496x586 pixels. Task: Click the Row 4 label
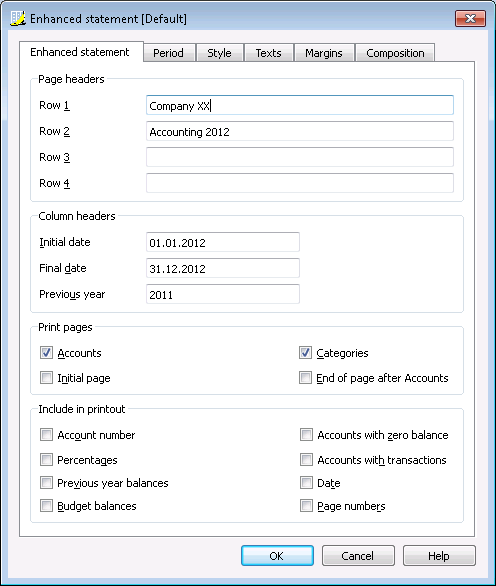[55, 183]
